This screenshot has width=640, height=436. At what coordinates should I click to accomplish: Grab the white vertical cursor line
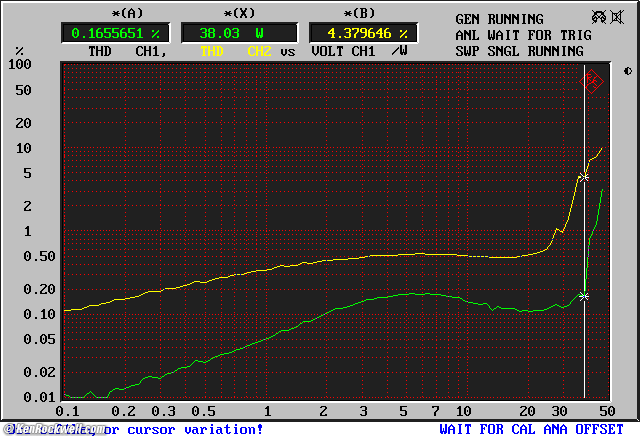[x=584, y=231]
